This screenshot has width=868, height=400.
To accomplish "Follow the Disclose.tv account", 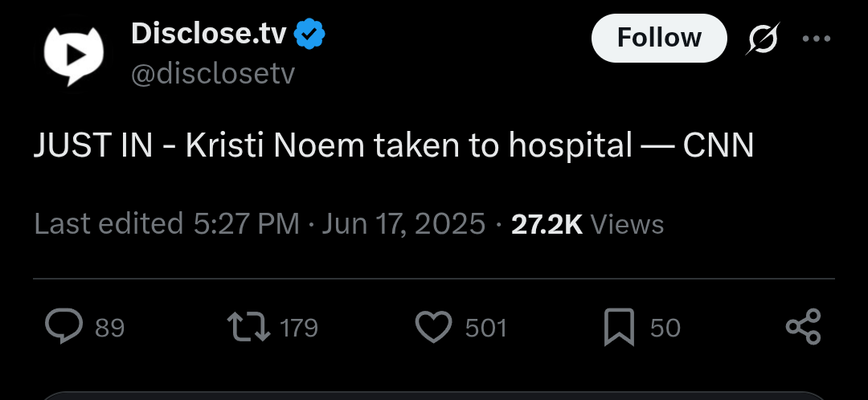I will pyautogui.click(x=659, y=39).
